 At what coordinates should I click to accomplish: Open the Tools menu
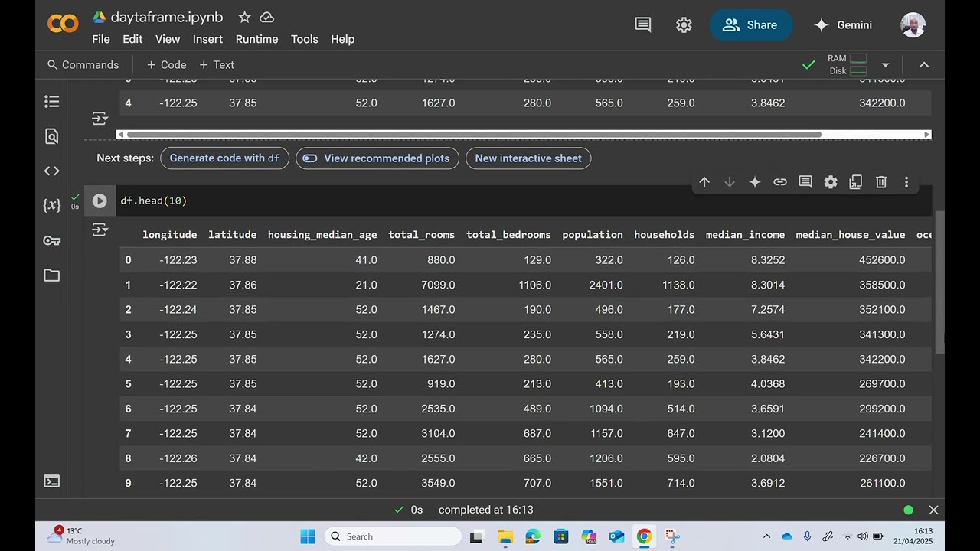304,39
